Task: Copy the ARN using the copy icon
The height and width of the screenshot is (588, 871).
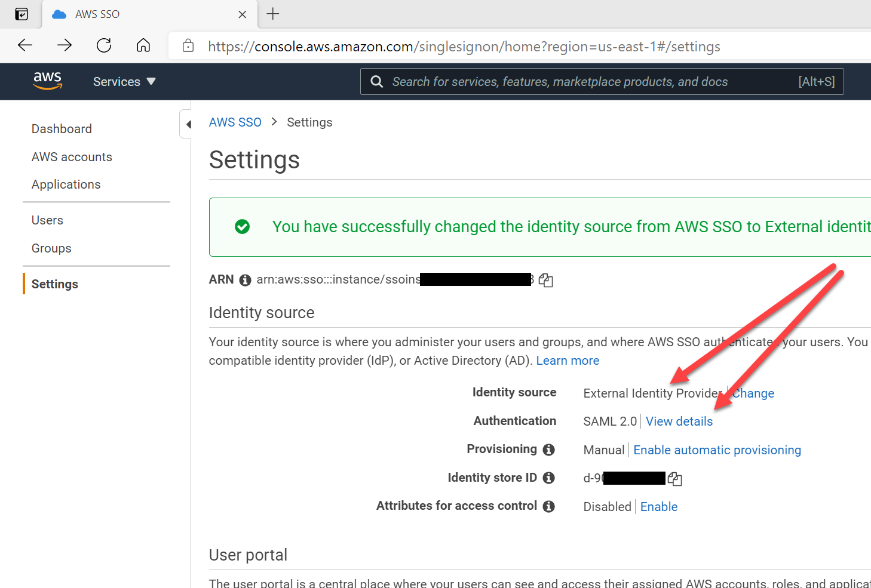Action: coord(545,280)
